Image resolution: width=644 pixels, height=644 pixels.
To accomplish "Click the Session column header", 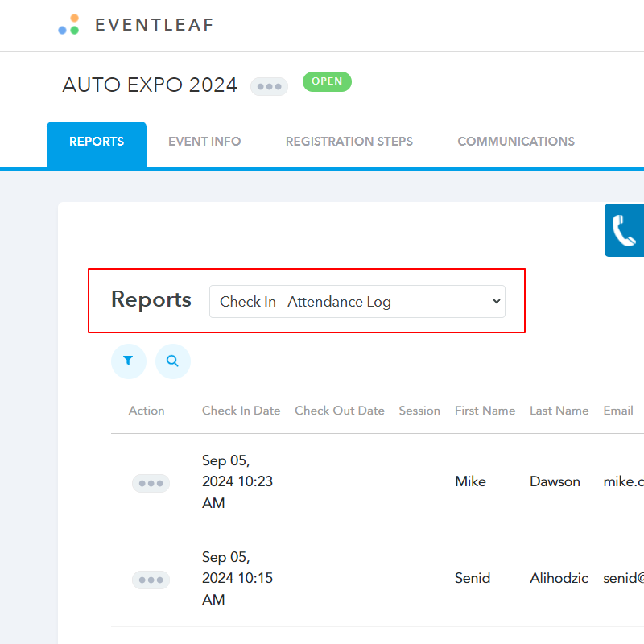I will coord(419,411).
